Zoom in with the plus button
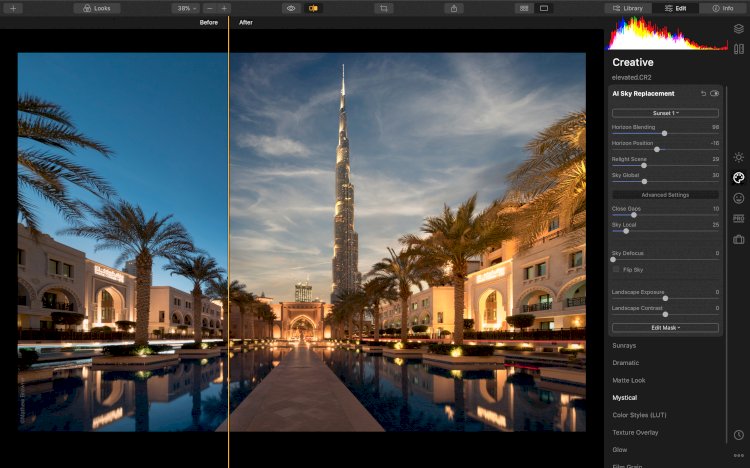Viewport: 750px width, 468px height. (x=224, y=8)
